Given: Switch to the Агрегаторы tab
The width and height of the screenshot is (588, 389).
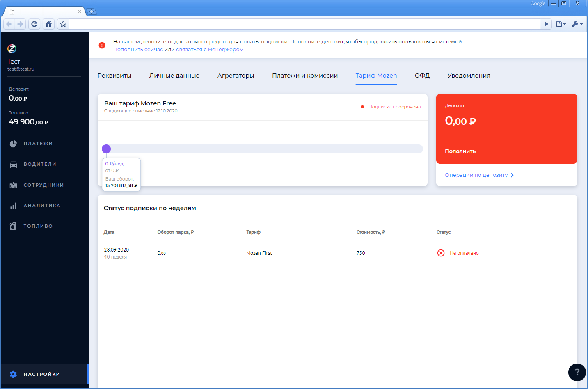Looking at the screenshot, I should 236,76.
